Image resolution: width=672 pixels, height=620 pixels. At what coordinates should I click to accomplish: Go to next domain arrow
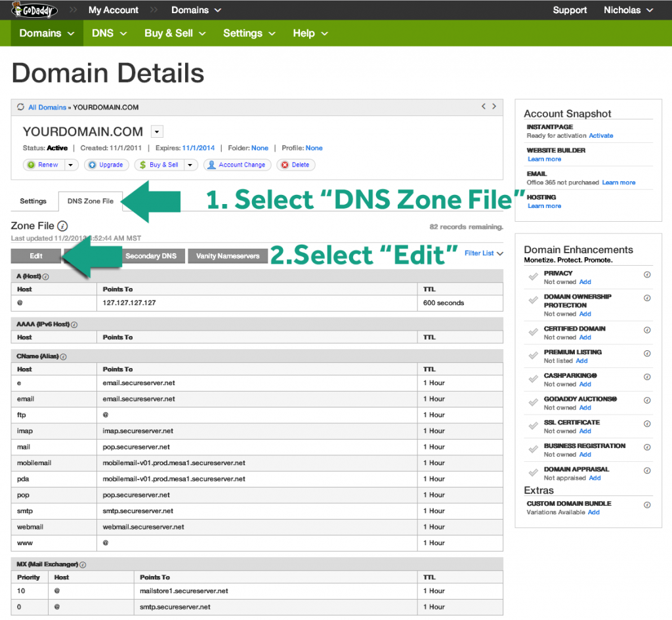tap(494, 106)
